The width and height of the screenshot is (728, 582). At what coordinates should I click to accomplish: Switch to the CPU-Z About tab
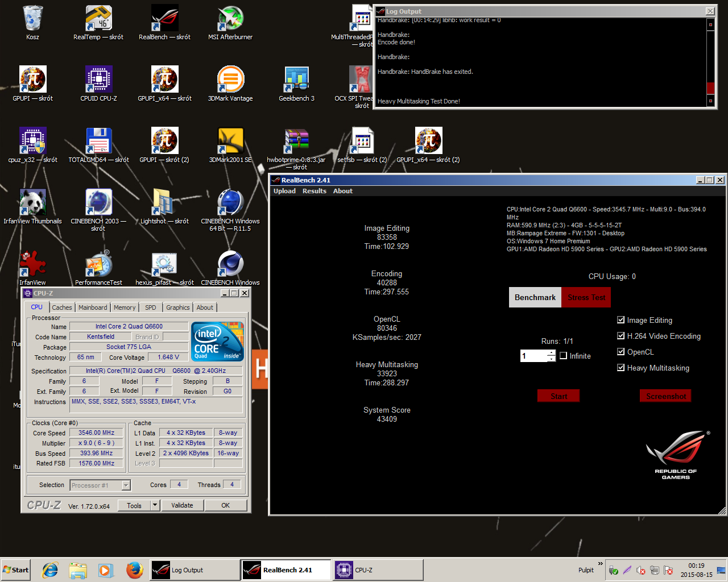[x=205, y=307]
